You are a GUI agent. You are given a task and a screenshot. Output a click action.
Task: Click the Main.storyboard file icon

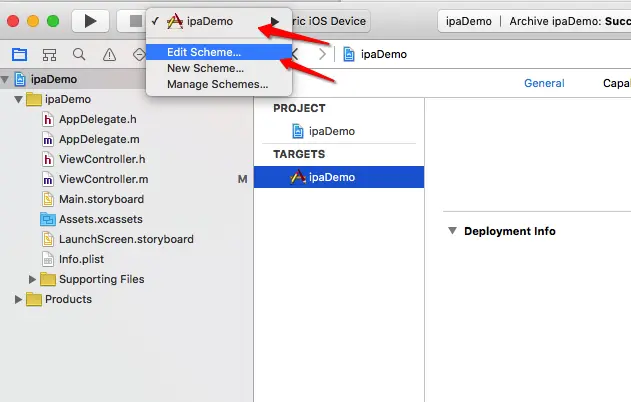point(47,199)
